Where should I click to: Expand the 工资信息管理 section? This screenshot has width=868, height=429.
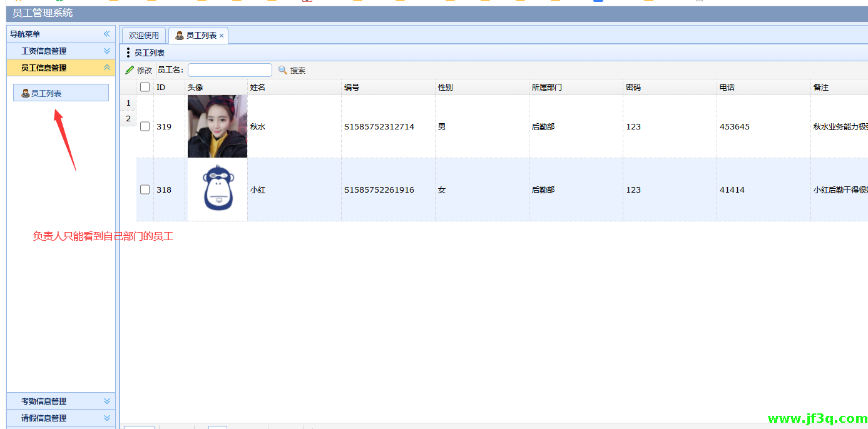(x=107, y=51)
